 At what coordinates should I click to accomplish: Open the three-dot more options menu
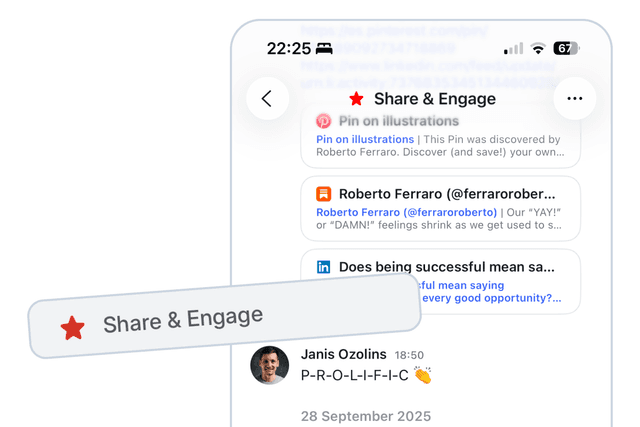(x=575, y=98)
